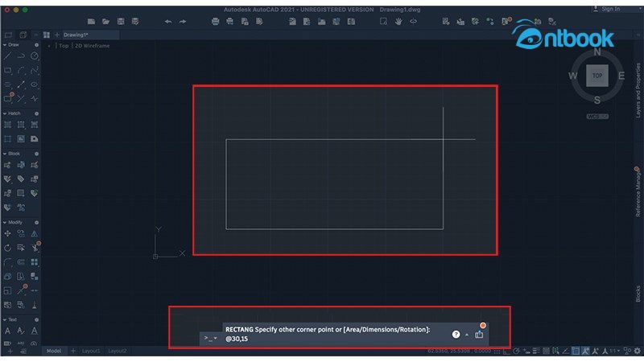Click the Copy tool in the Modify panel
Viewport: 644px width, 362px height.
pyautogui.click(x=21, y=233)
